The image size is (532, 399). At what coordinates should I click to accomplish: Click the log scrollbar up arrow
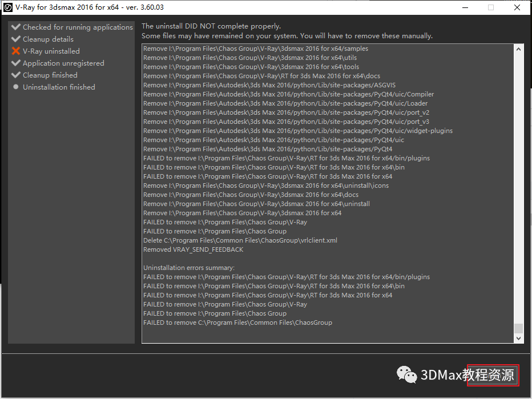pos(518,49)
